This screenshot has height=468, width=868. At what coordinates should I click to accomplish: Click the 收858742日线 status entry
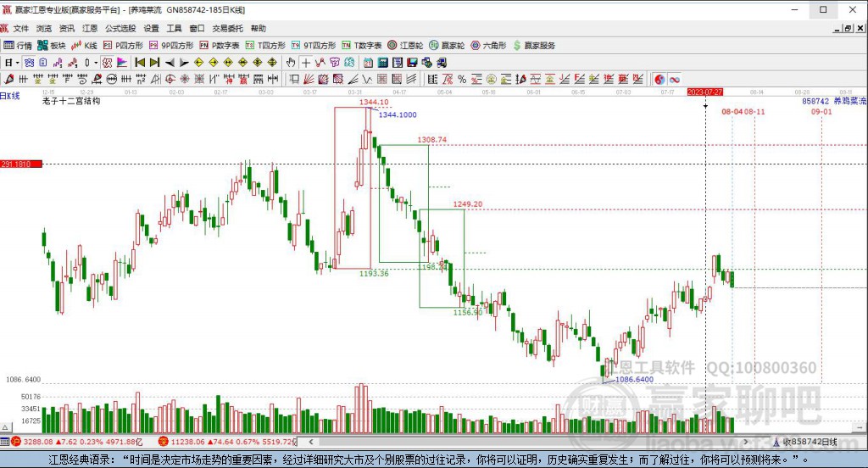[805, 442]
